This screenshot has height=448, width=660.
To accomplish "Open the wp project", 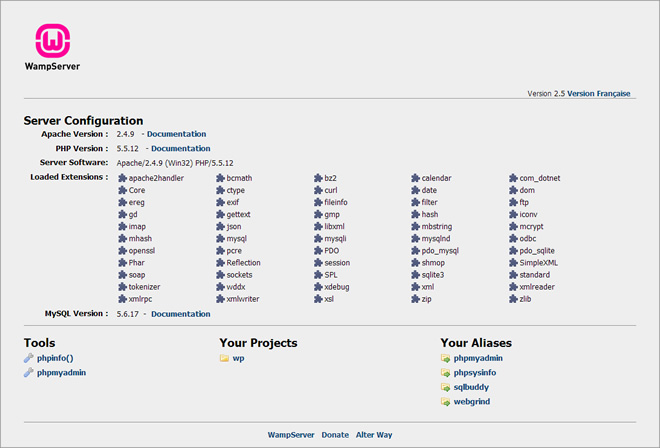I will tap(238, 358).
